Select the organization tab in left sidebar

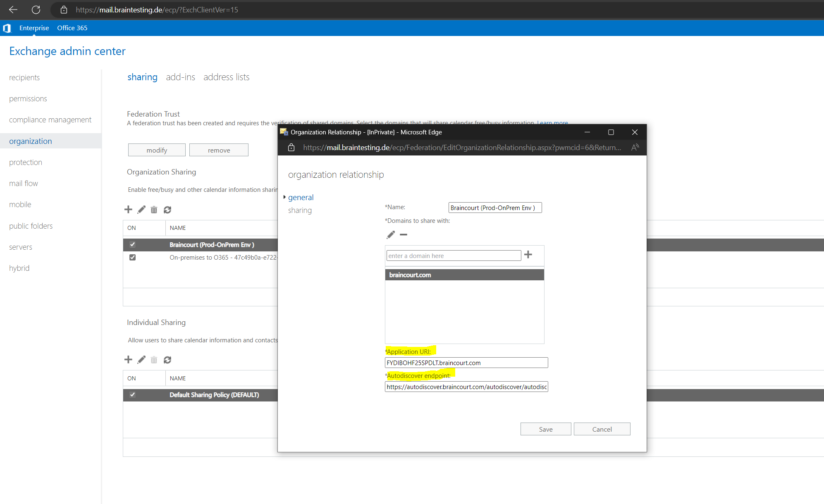click(x=30, y=141)
